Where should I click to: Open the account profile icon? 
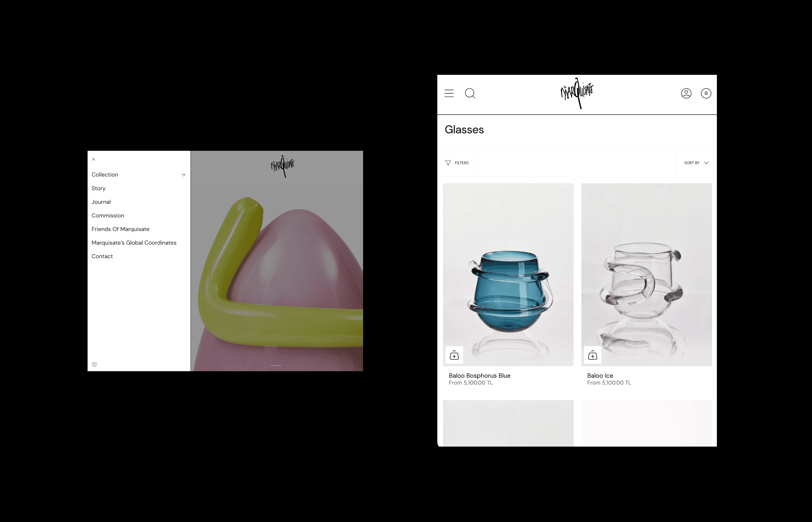686,93
